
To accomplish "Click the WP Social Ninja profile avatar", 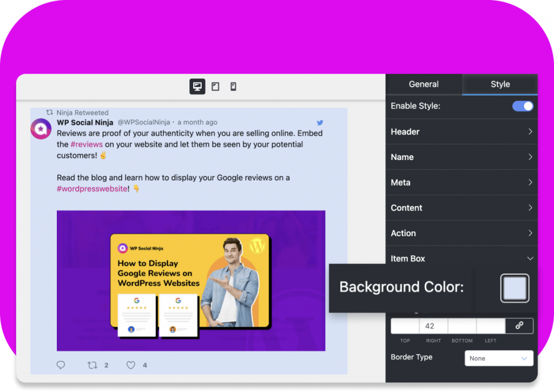I will point(41,129).
